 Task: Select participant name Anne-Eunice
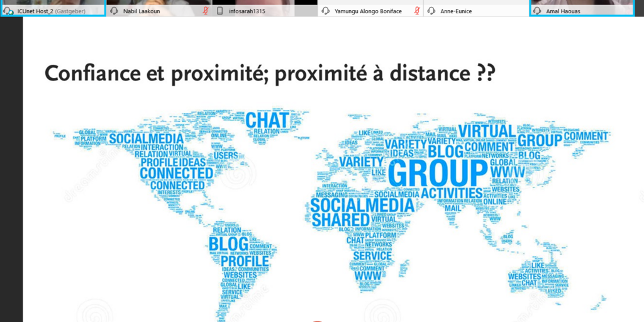[456, 11]
